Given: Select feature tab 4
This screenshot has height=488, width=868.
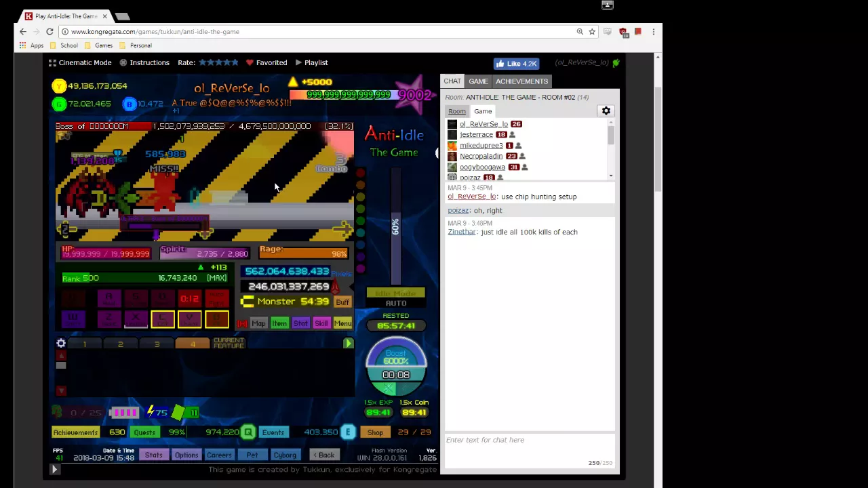Looking at the screenshot, I should click(193, 344).
